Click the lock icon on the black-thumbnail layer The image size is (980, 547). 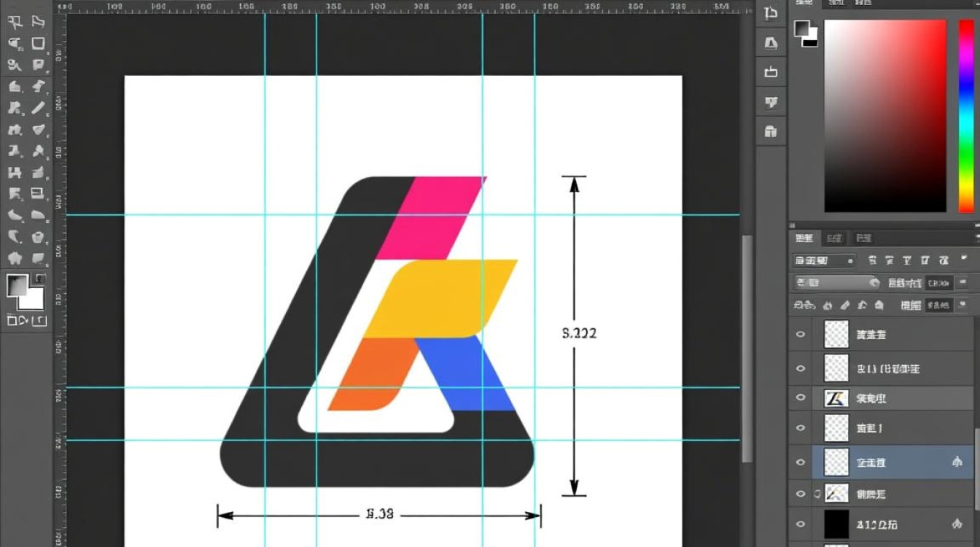click(957, 524)
